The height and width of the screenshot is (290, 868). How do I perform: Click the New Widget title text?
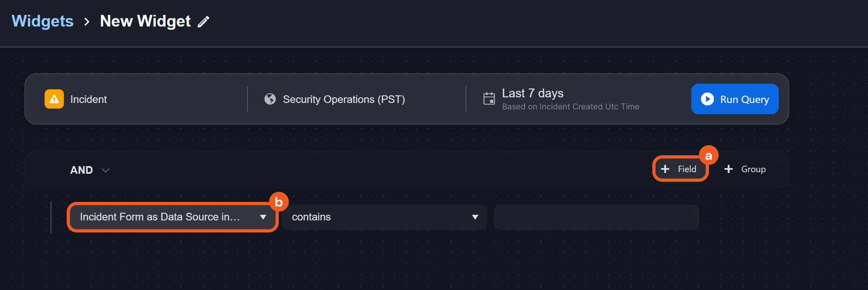(x=145, y=21)
